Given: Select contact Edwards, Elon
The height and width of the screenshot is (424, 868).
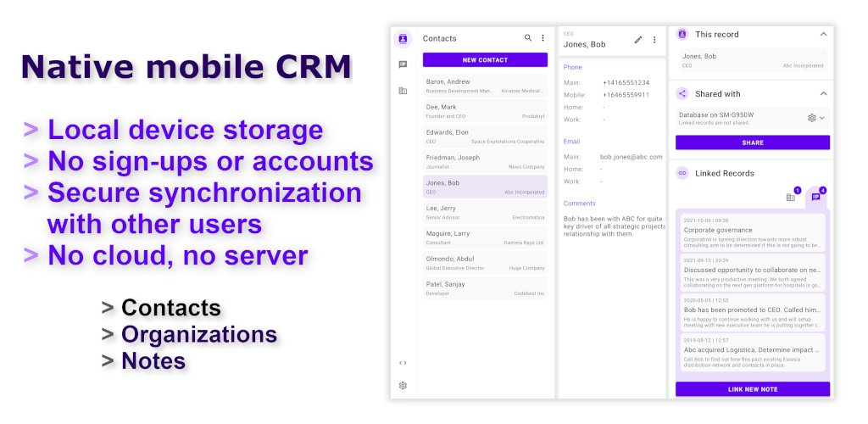Looking at the screenshot, I should (485, 137).
